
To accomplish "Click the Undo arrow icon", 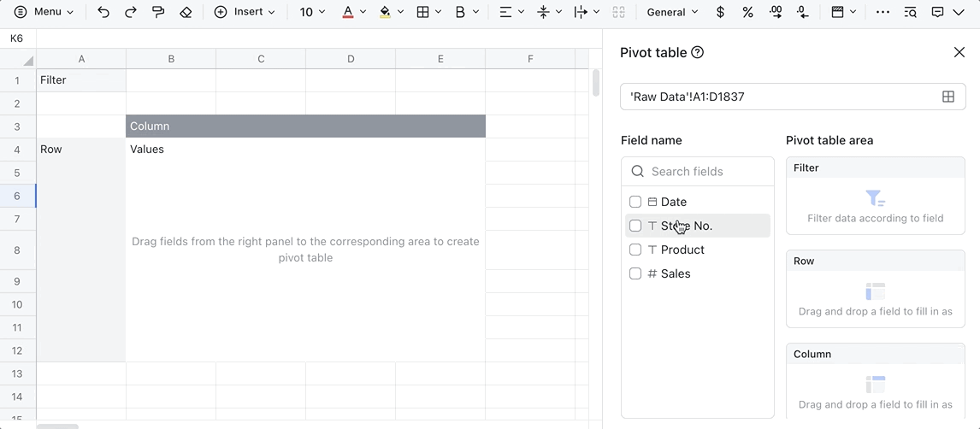I will click(x=103, y=12).
